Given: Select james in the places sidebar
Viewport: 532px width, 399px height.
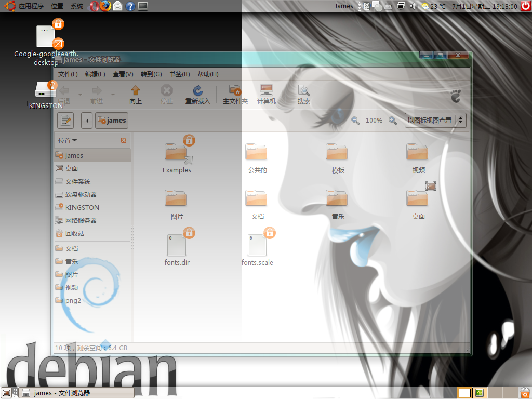Looking at the screenshot, I should pyautogui.click(x=92, y=155).
